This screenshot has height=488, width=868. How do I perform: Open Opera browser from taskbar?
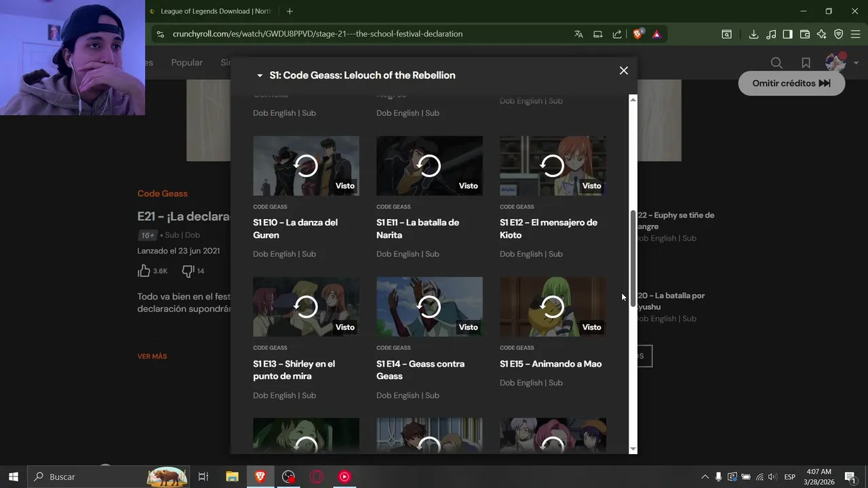coord(317,476)
